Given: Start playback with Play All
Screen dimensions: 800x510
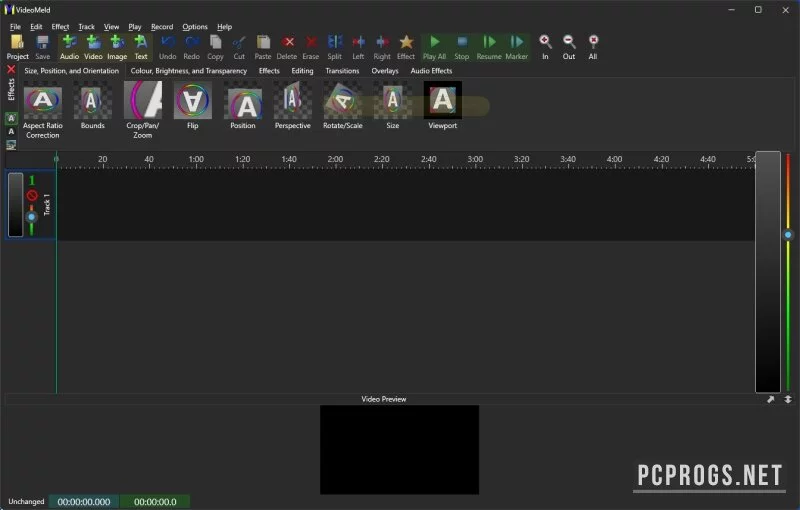Looking at the screenshot, I should pyautogui.click(x=434, y=47).
